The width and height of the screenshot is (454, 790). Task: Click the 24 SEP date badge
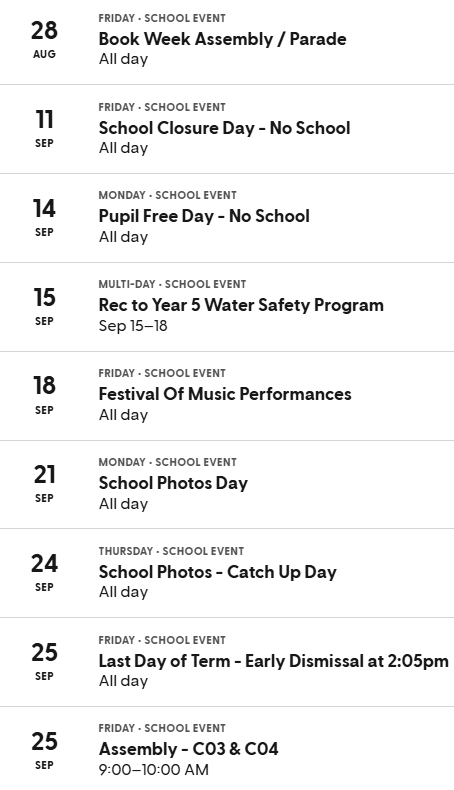(44, 573)
